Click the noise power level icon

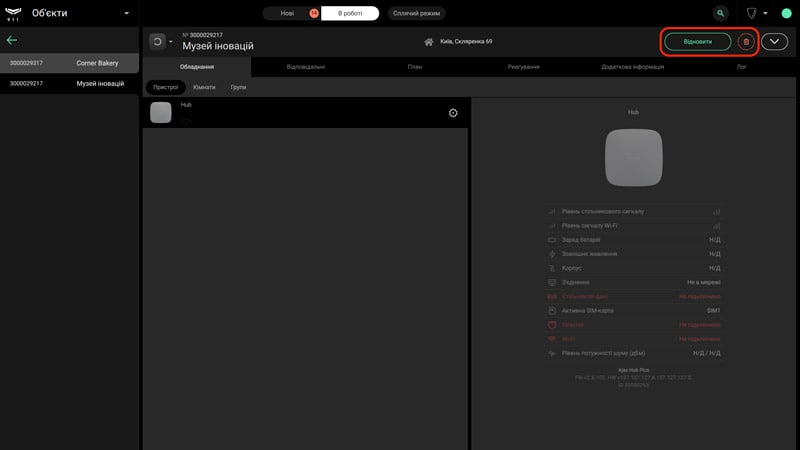(x=552, y=353)
